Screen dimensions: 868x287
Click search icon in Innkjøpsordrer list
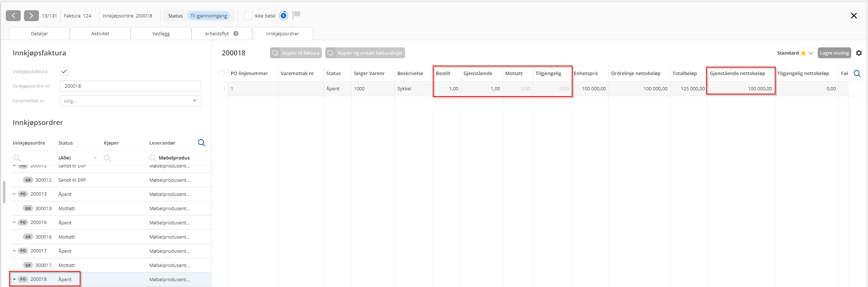201,143
